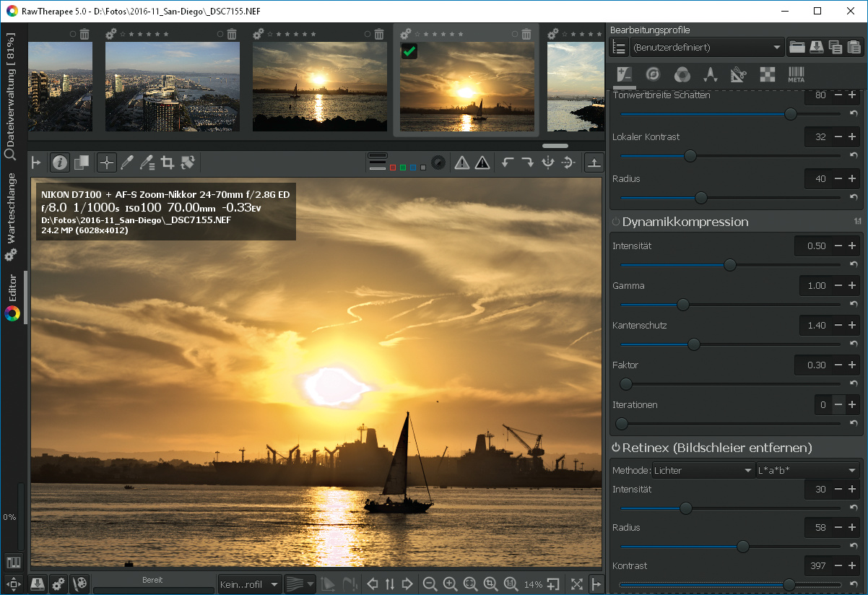Rotate the image left
Screen dimensions: 868x595
pyautogui.click(x=508, y=163)
